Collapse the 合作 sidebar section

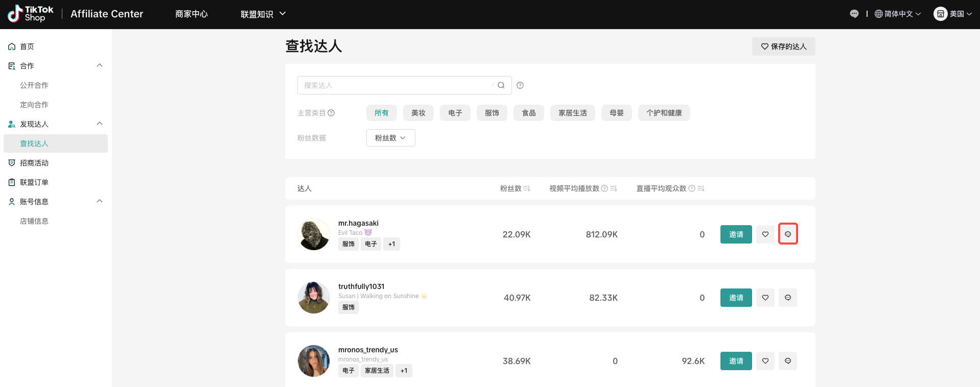click(x=100, y=66)
